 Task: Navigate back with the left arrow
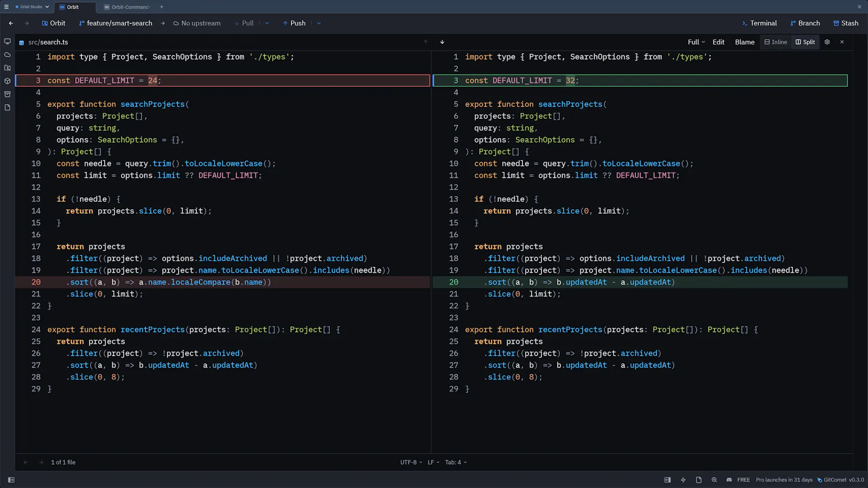[11, 23]
